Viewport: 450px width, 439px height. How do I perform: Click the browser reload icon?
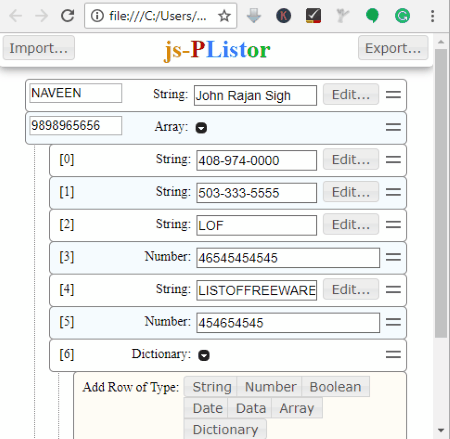67,16
